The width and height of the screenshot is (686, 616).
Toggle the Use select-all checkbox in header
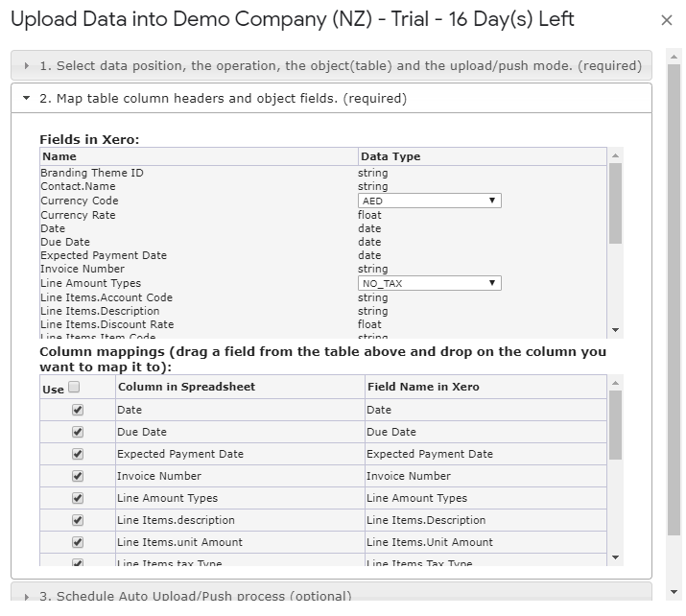[75, 388]
